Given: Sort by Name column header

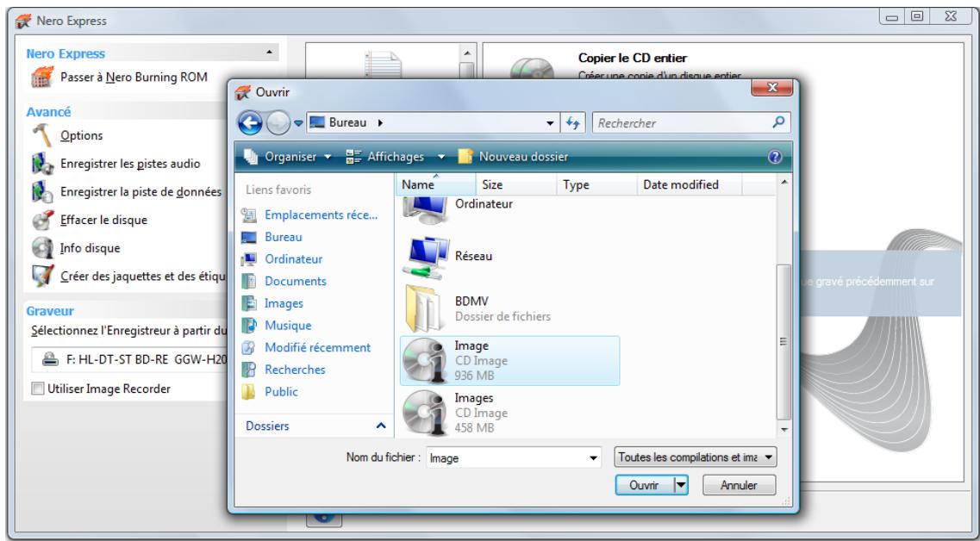Looking at the screenshot, I should point(436,185).
